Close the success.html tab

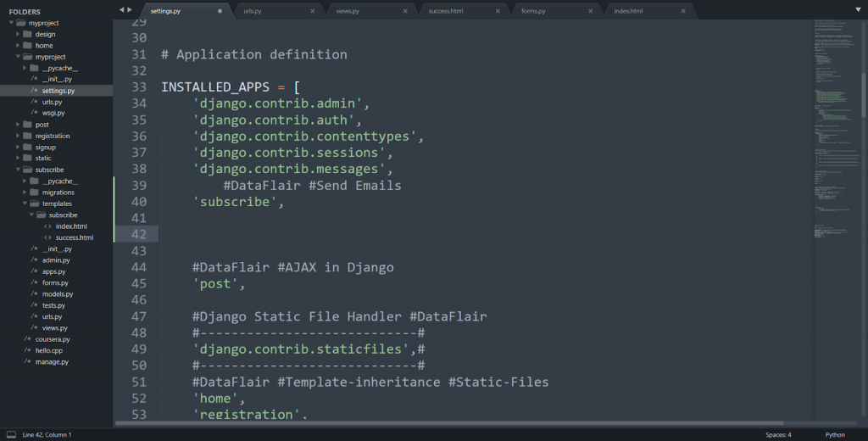pyautogui.click(x=498, y=11)
